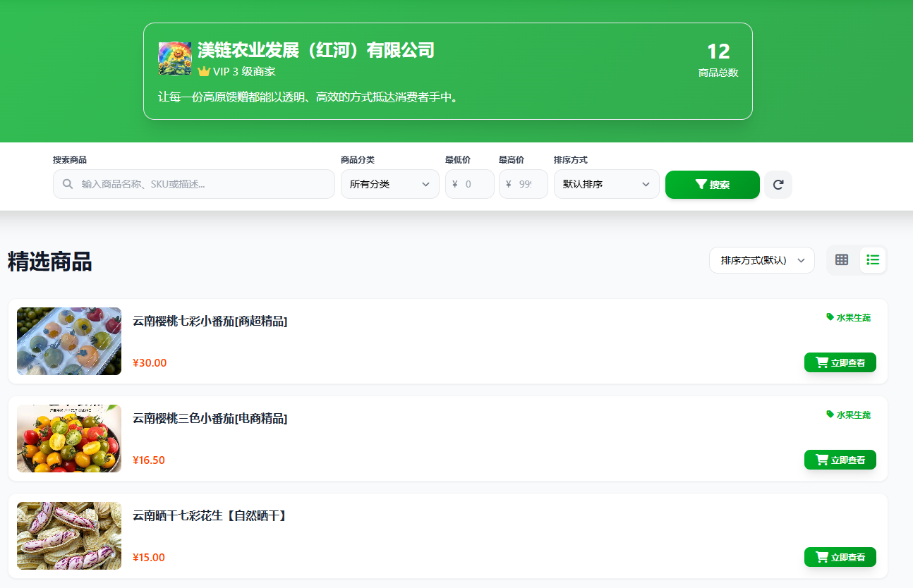The image size is (913, 588).
Task: Focus the product search input field
Action: point(205,184)
